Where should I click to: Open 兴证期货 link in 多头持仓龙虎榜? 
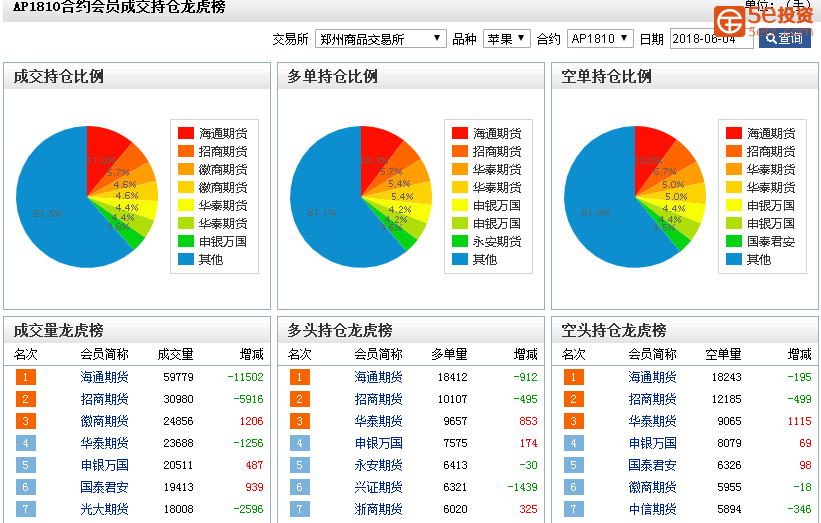click(x=378, y=487)
